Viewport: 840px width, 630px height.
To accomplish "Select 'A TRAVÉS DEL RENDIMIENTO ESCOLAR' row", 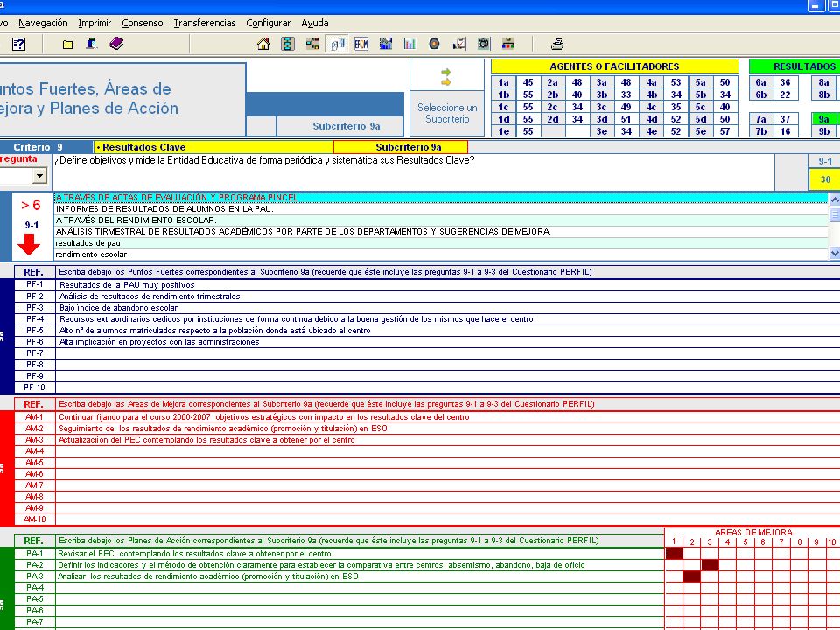I will pyautogui.click(x=440, y=220).
